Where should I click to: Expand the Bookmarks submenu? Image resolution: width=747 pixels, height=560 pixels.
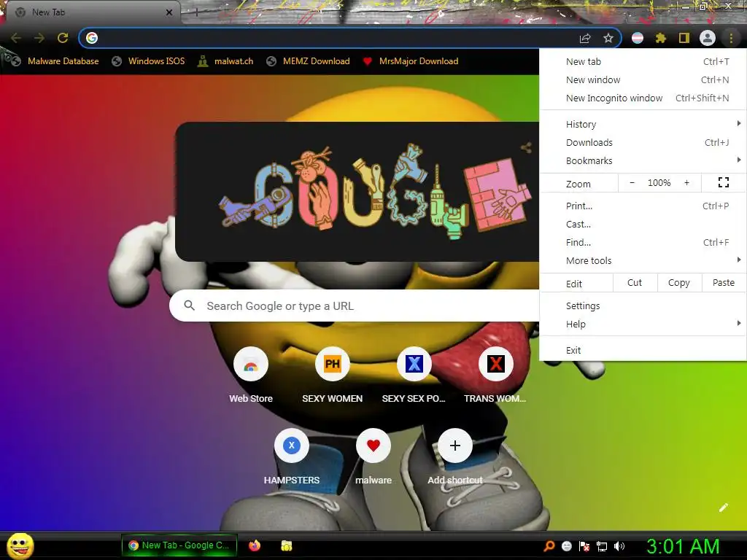pos(643,161)
